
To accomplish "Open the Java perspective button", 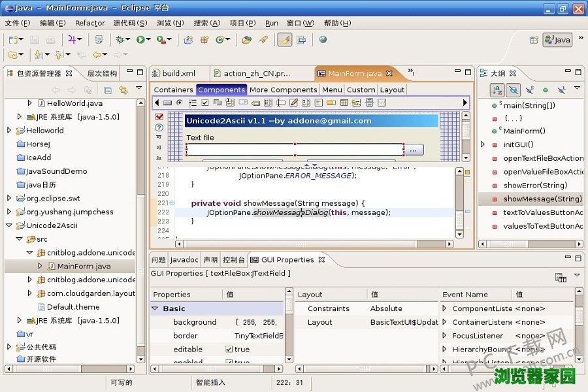I will [557, 40].
